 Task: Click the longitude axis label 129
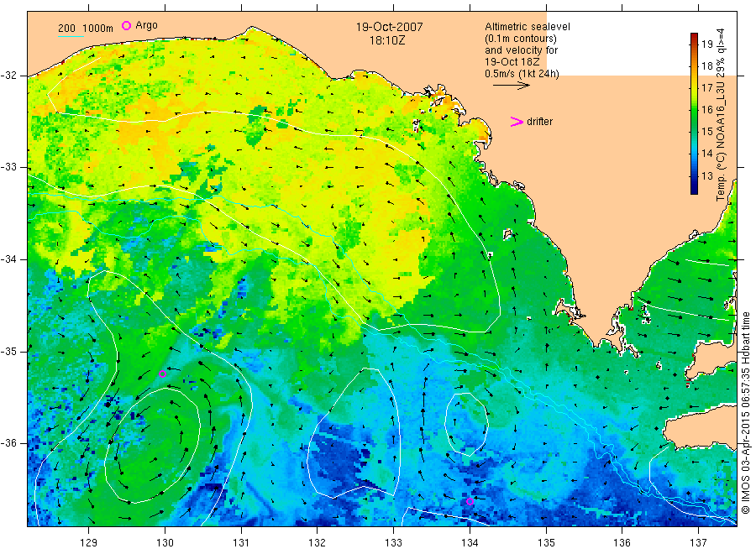point(89,543)
